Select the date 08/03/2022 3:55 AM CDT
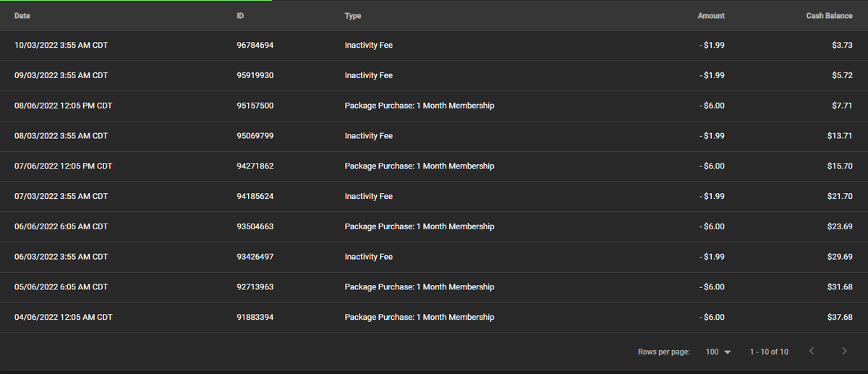Screen dimensions: 868x374 click(61, 136)
